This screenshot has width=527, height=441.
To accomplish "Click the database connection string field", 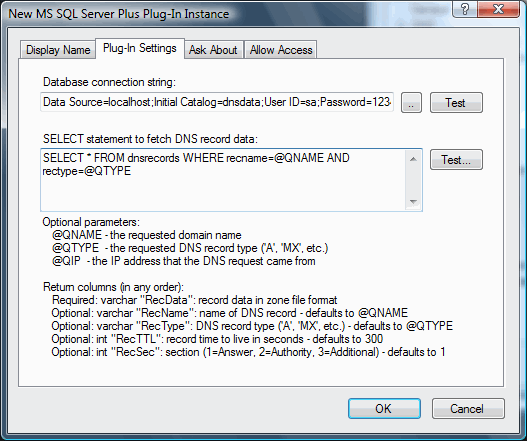I will tap(217, 102).
